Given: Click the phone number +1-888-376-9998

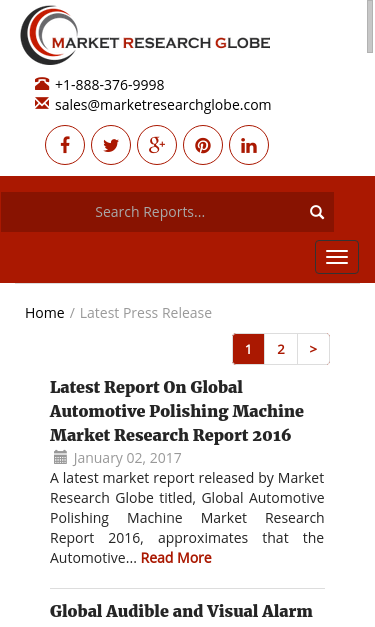Looking at the screenshot, I should tap(110, 85).
